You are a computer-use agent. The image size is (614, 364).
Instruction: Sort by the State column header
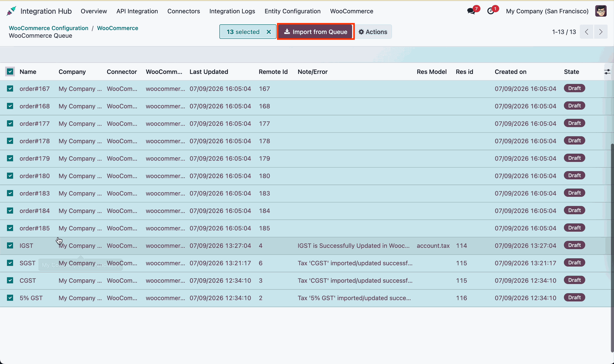(571, 72)
